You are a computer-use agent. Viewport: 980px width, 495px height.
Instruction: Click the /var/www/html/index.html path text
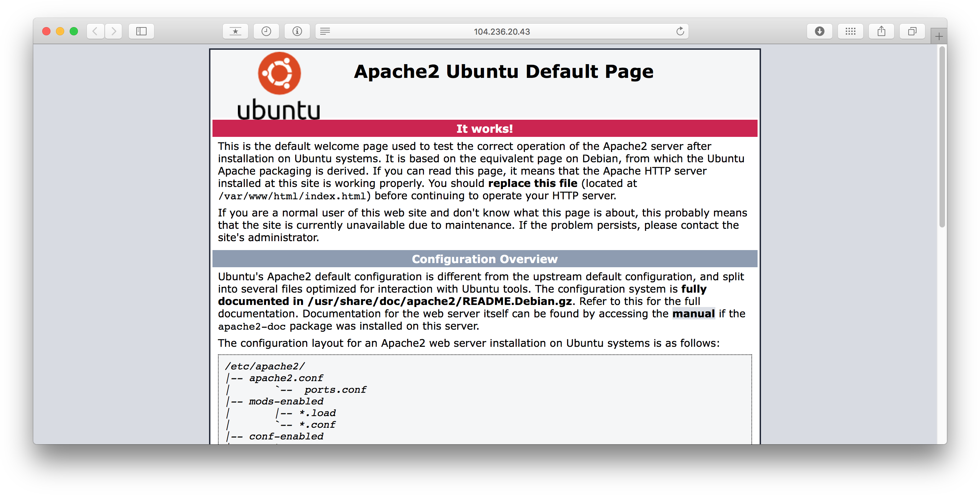click(292, 196)
